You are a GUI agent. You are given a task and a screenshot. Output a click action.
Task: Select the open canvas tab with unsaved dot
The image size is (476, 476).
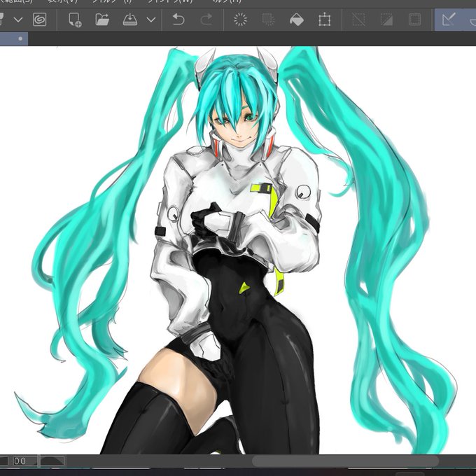[x=14, y=39]
